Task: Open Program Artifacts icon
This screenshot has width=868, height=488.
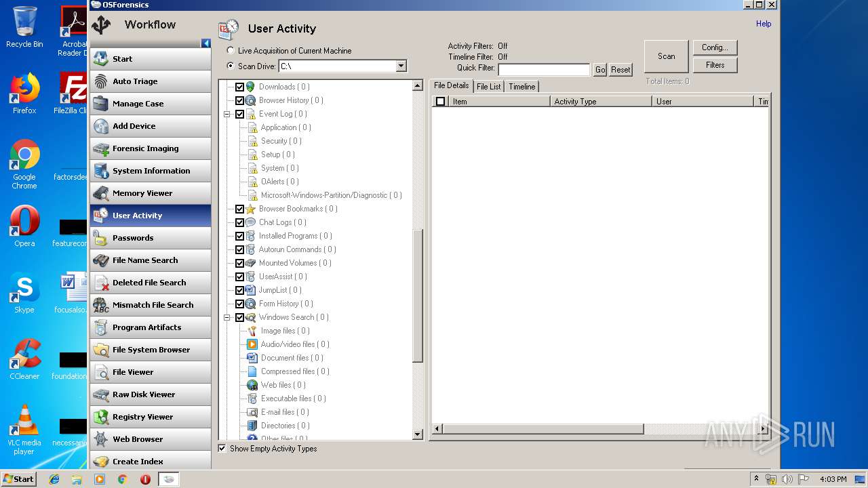Action: tap(101, 327)
